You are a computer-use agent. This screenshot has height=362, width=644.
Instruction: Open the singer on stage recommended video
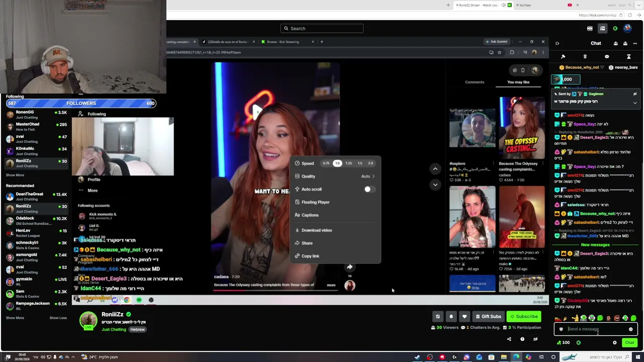click(522, 217)
